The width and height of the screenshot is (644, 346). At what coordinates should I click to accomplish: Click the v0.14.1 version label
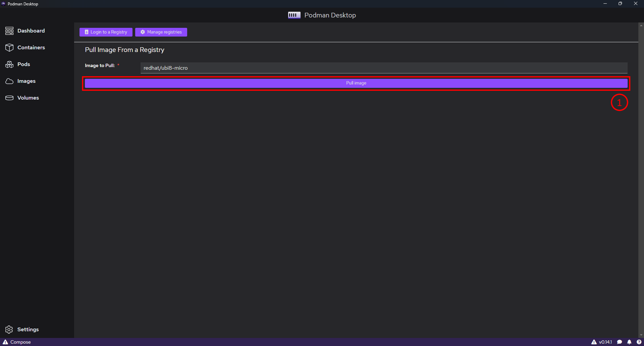point(605,342)
